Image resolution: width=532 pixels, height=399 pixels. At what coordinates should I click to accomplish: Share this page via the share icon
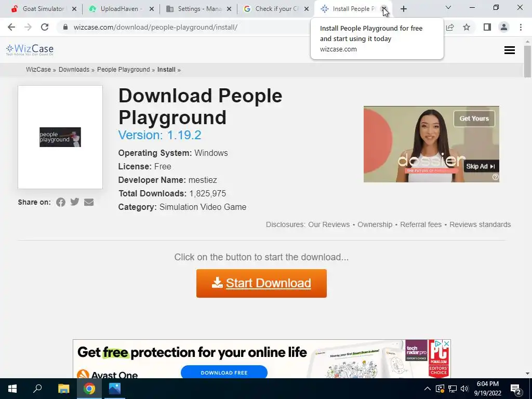point(450,27)
